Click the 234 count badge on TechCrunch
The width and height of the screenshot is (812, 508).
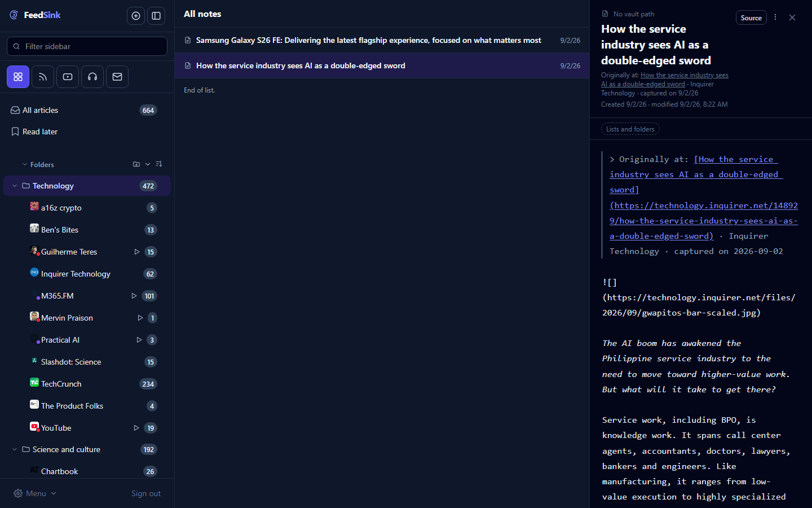[148, 384]
